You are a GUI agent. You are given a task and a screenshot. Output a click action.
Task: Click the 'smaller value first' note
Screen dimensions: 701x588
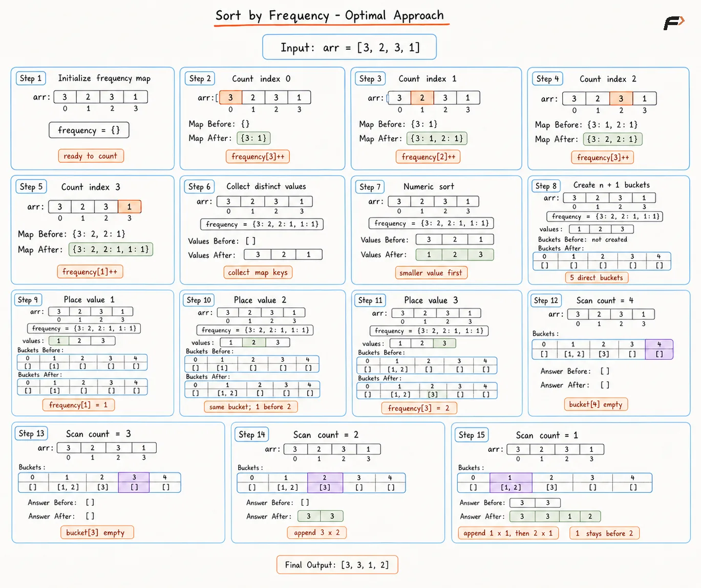(x=431, y=273)
